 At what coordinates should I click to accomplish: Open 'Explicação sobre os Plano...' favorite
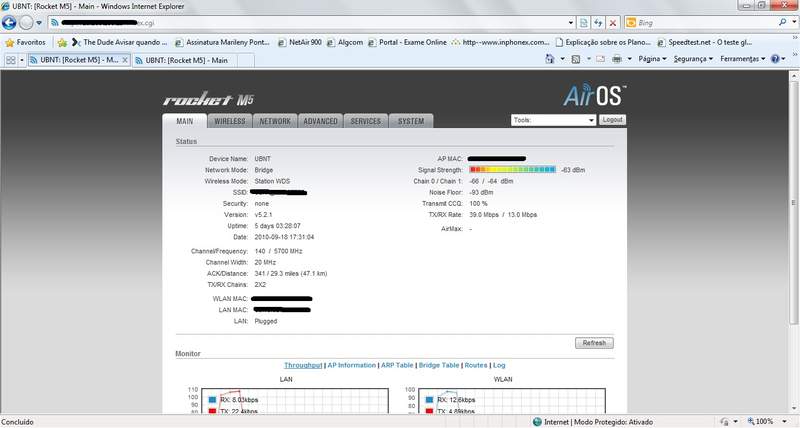[x=603, y=42]
